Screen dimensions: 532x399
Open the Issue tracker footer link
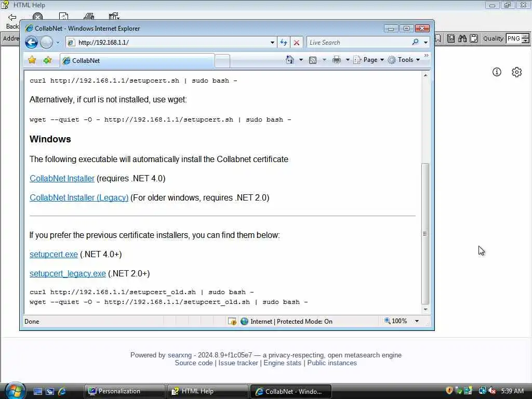coord(238,363)
